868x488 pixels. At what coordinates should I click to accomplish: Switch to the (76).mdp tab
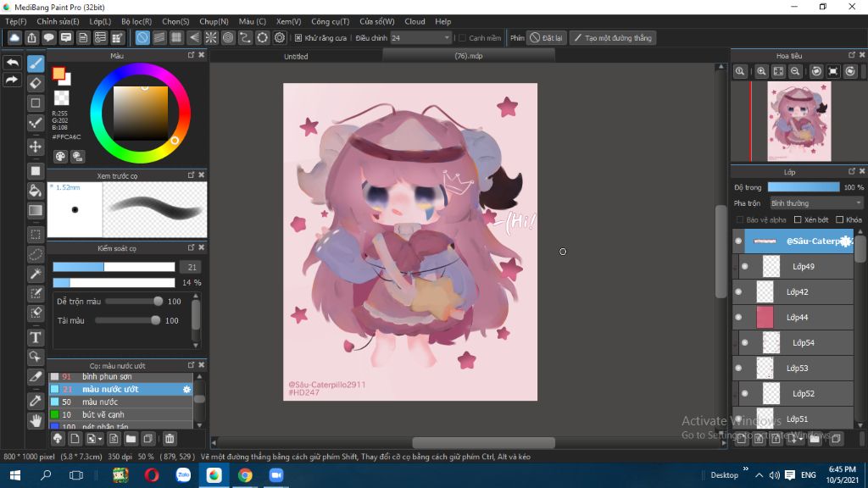point(468,56)
